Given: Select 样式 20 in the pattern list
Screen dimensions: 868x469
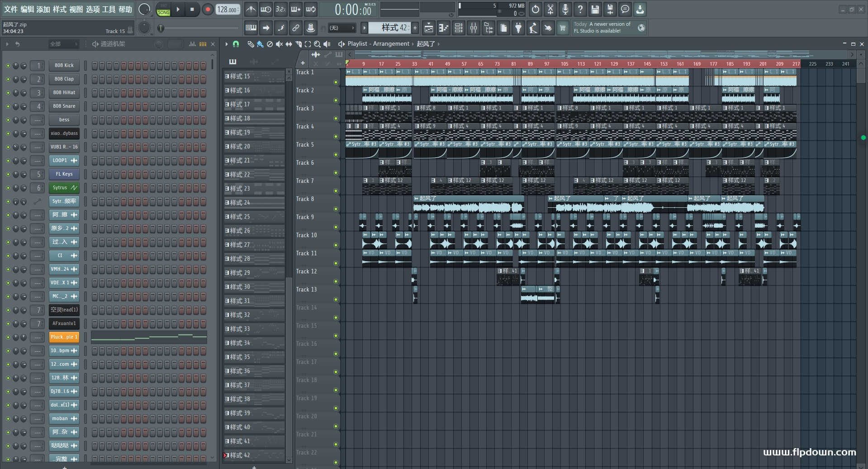Looking at the screenshot, I should 254,147.
